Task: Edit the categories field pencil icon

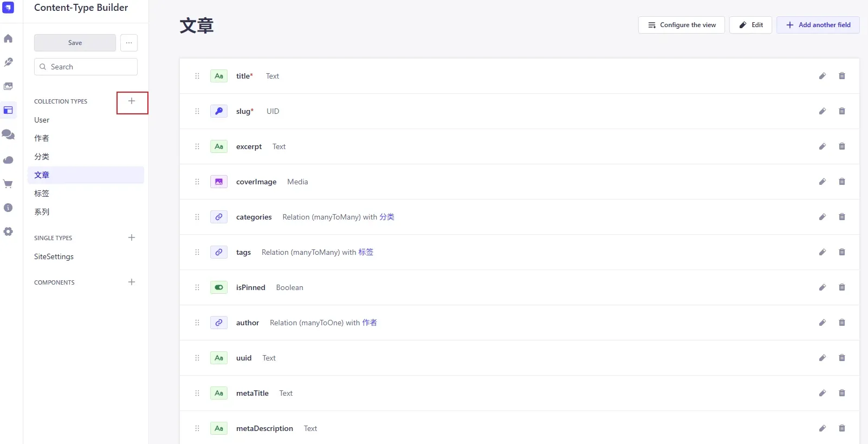Action: [x=822, y=217]
